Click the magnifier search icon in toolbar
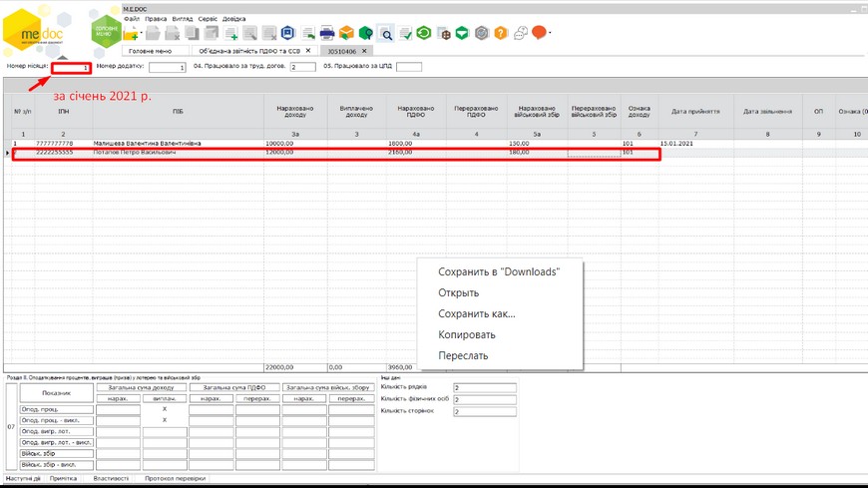Viewport: 868px width, 488px height. tap(386, 34)
